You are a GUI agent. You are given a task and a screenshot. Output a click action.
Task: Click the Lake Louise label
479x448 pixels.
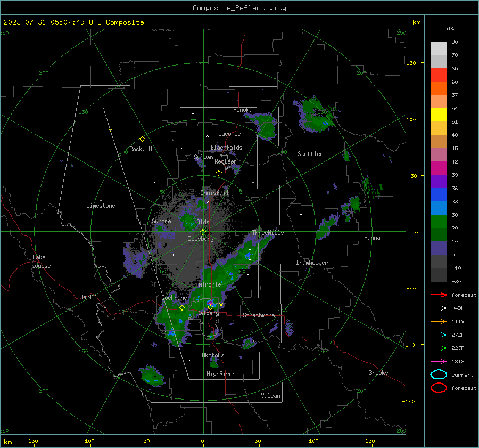(x=41, y=262)
